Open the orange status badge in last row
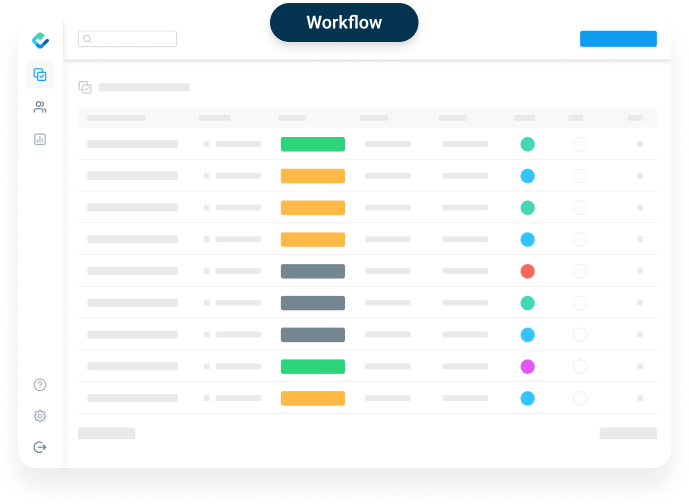The height and width of the screenshot is (504, 689). pyautogui.click(x=313, y=398)
